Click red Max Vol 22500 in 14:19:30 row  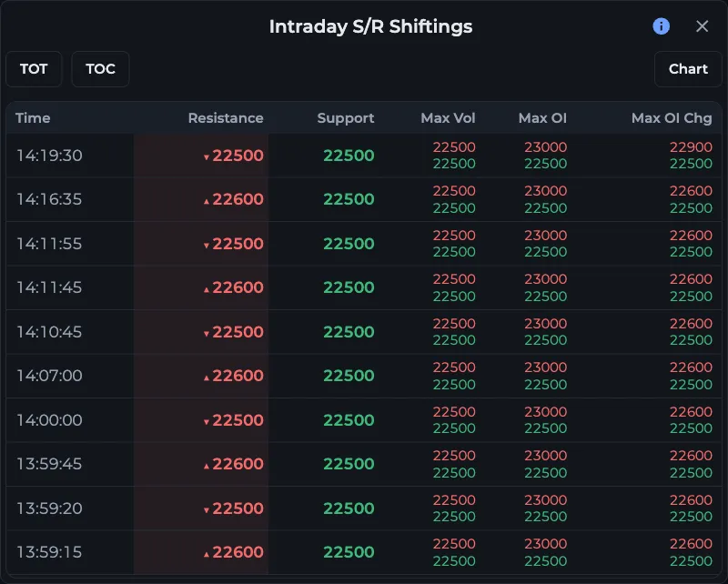[454, 146]
